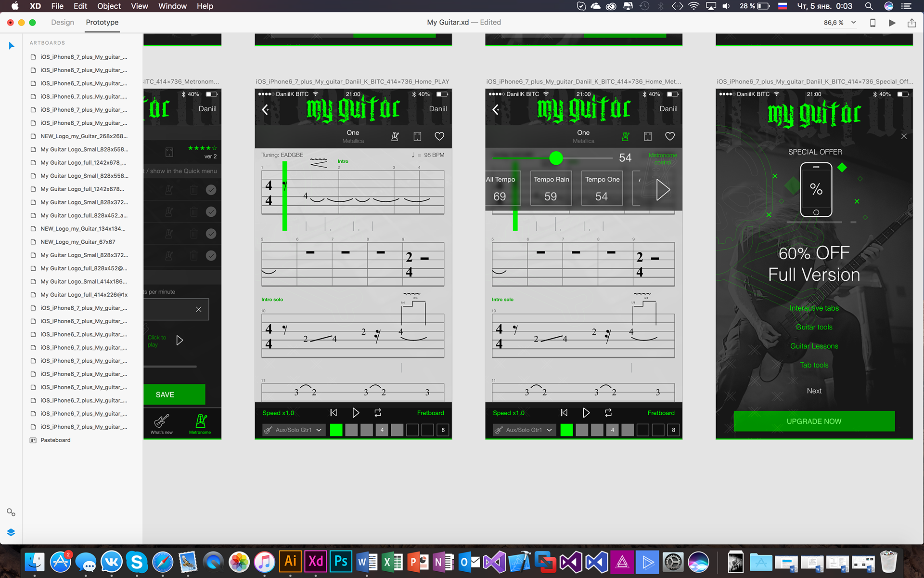The width and height of the screenshot is (924, 578).
Task: Click Next on Special Offer screen
Action: tap(814, 391)
